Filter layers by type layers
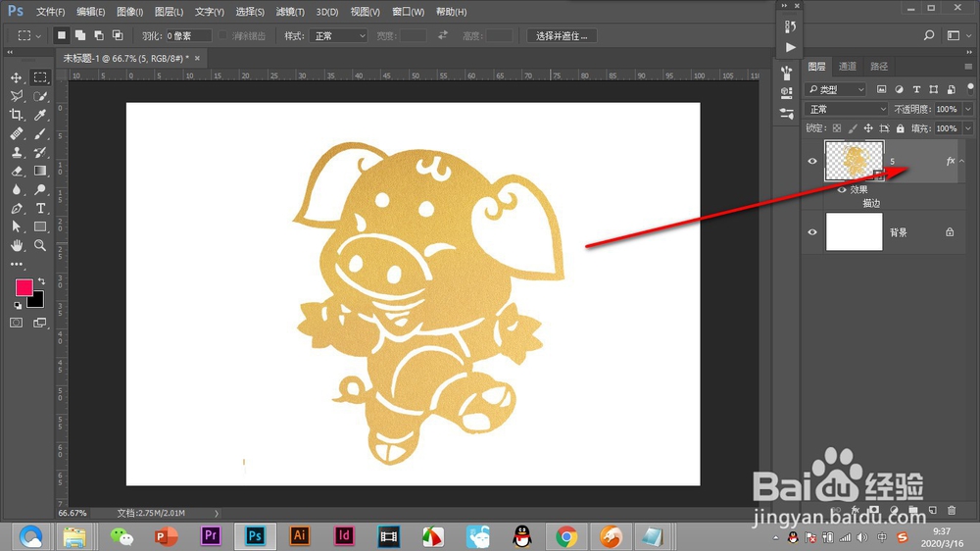The width and height of the screenshot is (980, 551). (916, 89)
